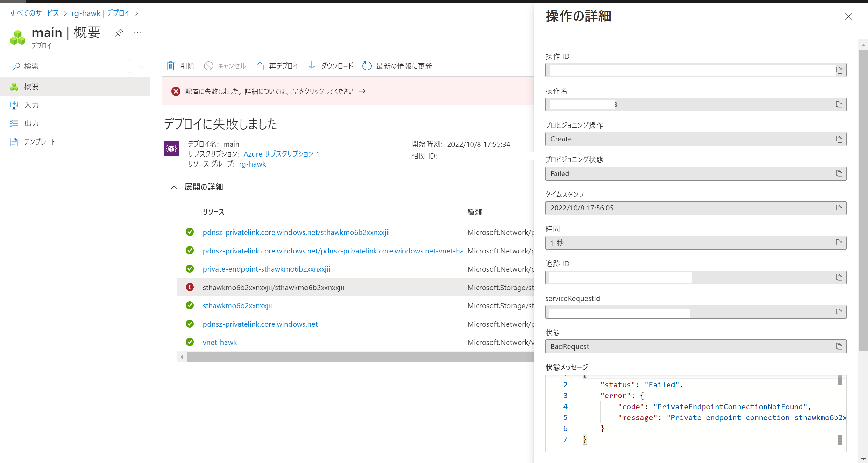Open the 入力 (Inputs) menu item
The height and width of the screenshot is (463, 868).
(31, 105)
